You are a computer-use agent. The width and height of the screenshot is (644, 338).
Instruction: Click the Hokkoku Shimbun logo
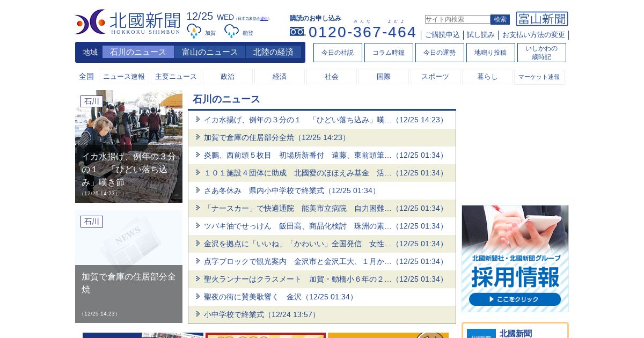(128, 22)
